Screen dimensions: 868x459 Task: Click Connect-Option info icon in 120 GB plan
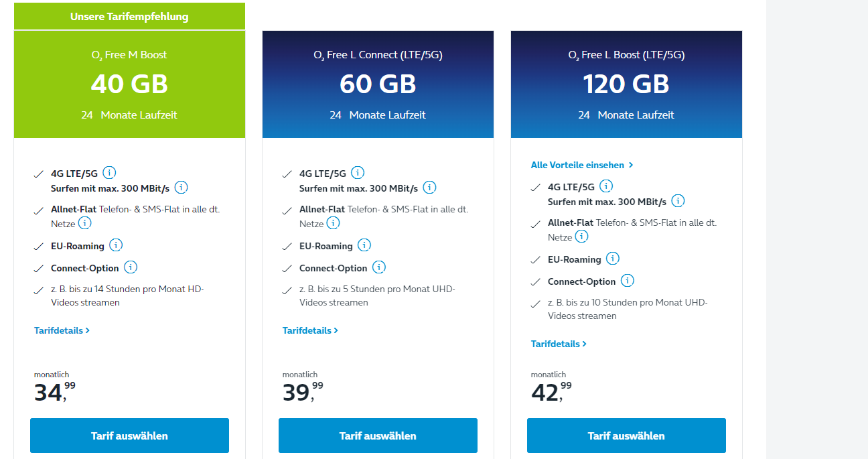click(x=627, y=281)
